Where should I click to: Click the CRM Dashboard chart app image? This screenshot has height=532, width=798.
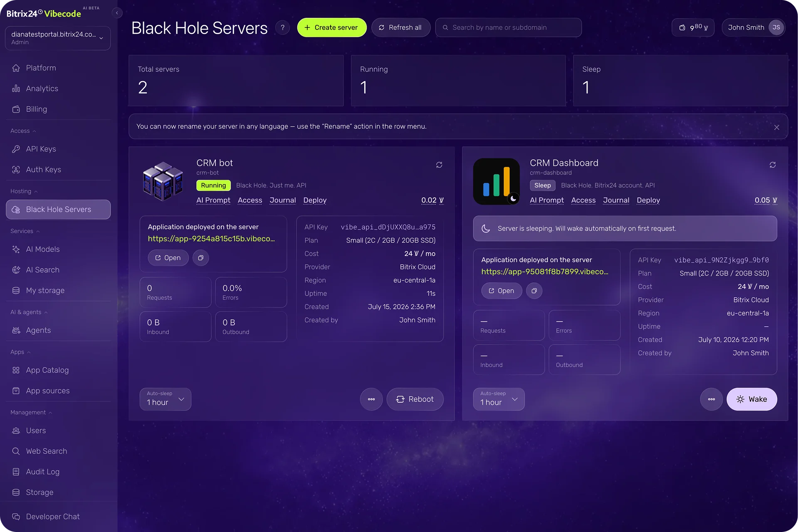tap(497, 181)
